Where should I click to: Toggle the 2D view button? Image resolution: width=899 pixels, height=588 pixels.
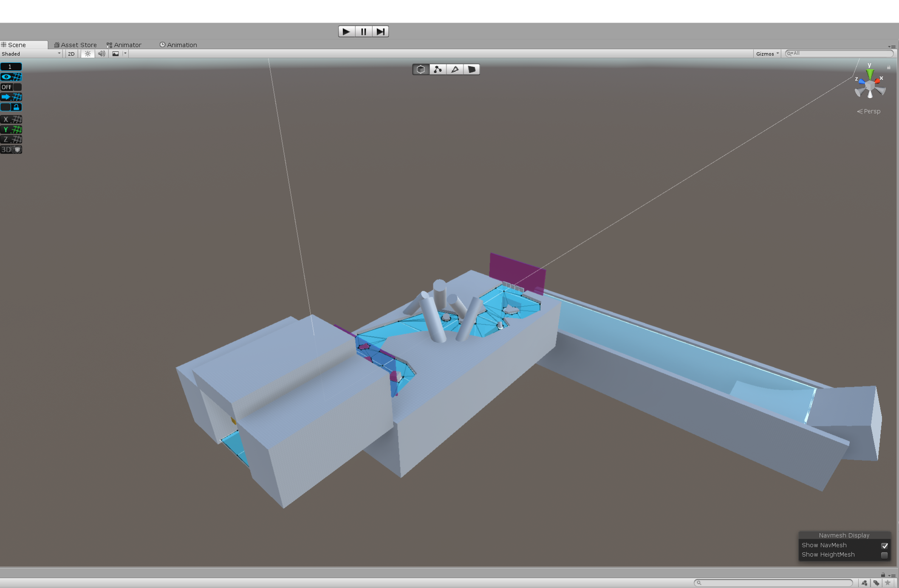pos(71,53)
